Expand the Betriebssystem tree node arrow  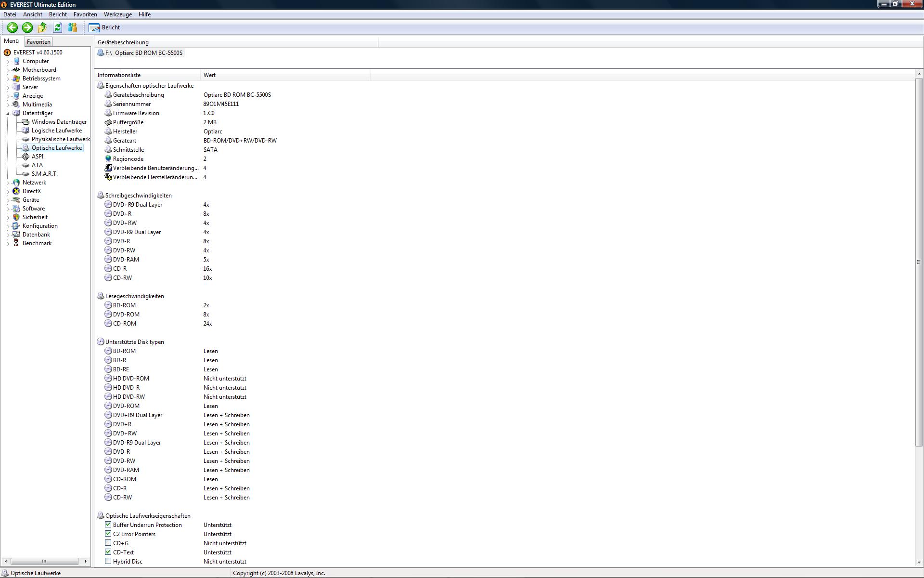point(8,79)
